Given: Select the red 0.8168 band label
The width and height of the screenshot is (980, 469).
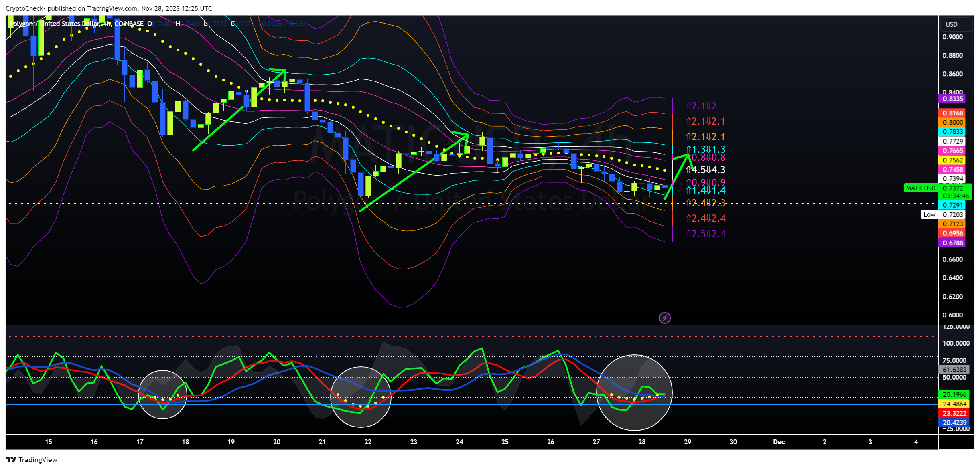Looking at the screenshot, I should click(952, 113).
